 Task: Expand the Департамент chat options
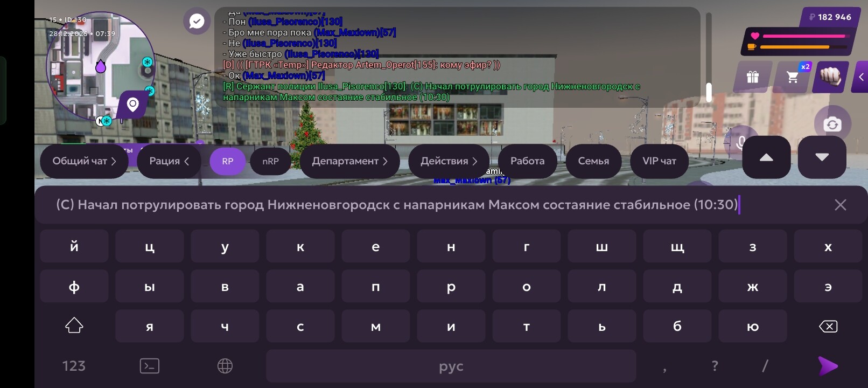(x=349, y=161)
